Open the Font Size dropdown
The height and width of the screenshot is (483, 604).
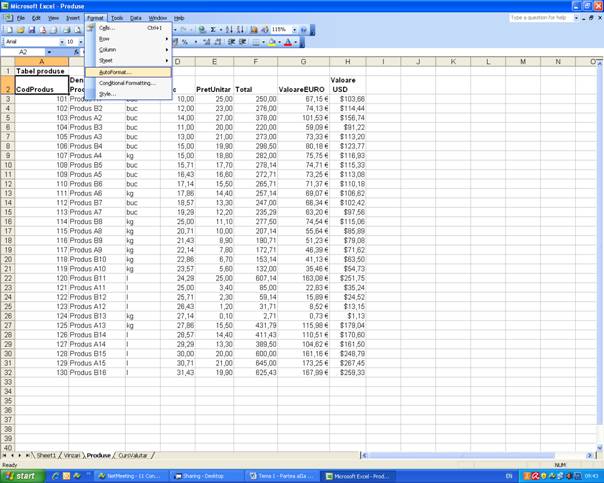click(x=80, y=42)
